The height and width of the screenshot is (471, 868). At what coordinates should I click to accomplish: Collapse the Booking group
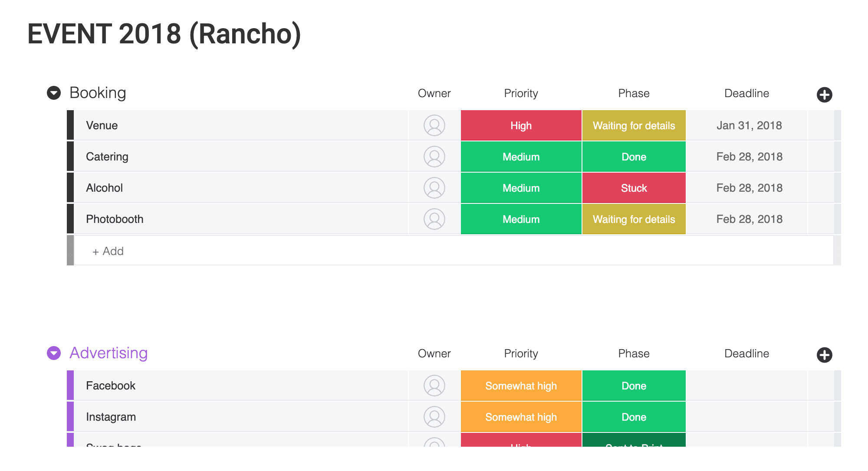point(54,93)
